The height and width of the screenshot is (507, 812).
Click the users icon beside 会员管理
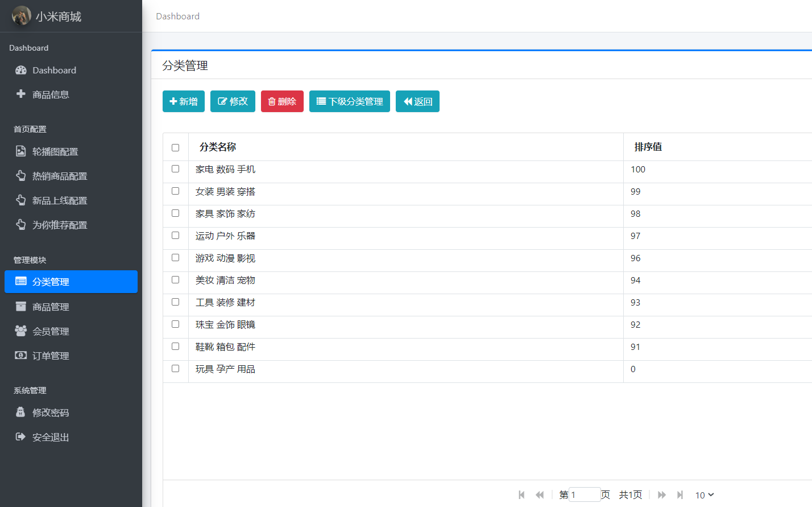[x=21, y=331]
